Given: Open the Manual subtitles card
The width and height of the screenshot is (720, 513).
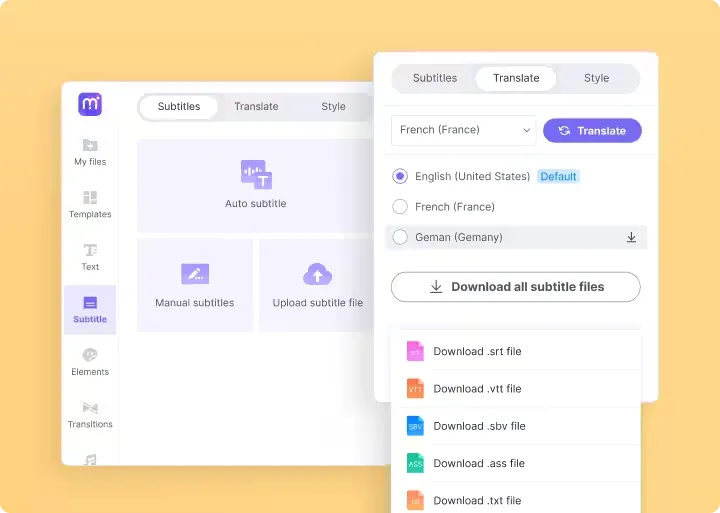Looking at the screenshot, I should pos(195,285).
